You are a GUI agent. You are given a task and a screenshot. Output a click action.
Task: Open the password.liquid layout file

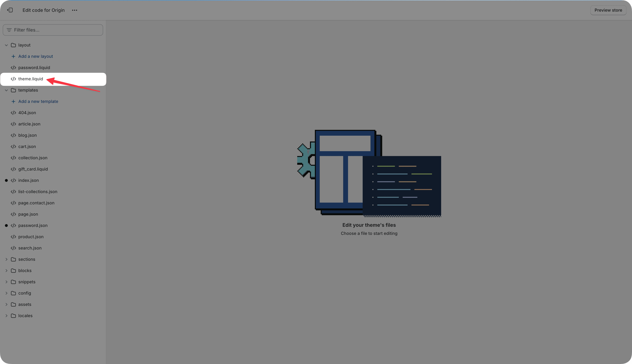click(34, 67)
